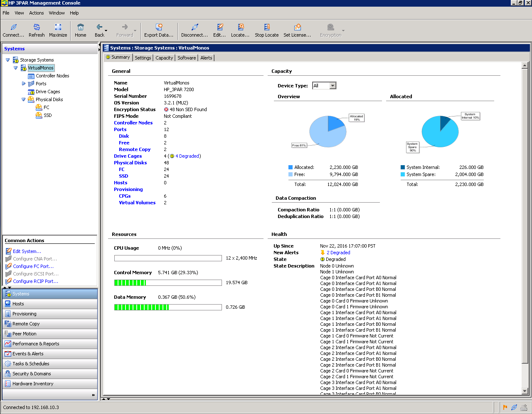Click the Home toolbar icon
This screenshot has height=414, width=532.
[x=80, y=30]
